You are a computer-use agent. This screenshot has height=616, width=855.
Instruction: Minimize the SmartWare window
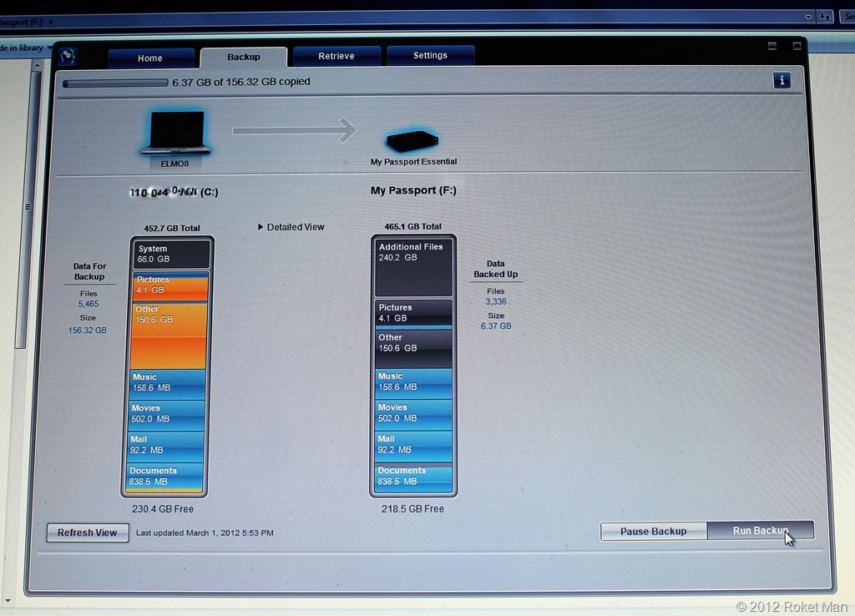(772, 46)
